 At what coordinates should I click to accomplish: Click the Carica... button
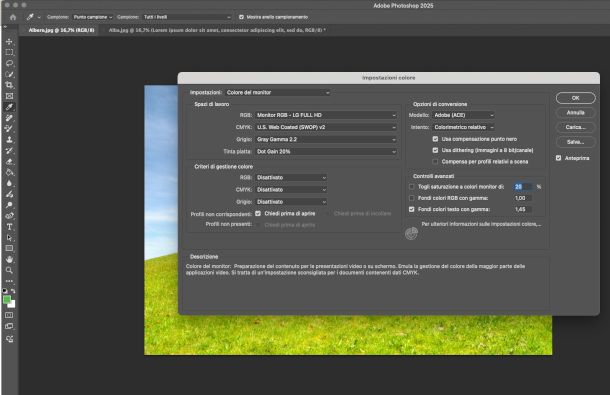pyautogui.click(x=575, y=127)
